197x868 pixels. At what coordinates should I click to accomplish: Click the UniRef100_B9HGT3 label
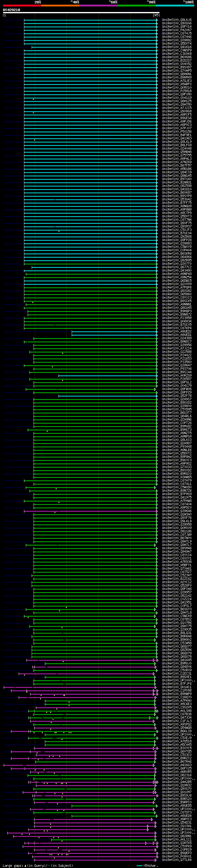(177, 430)
